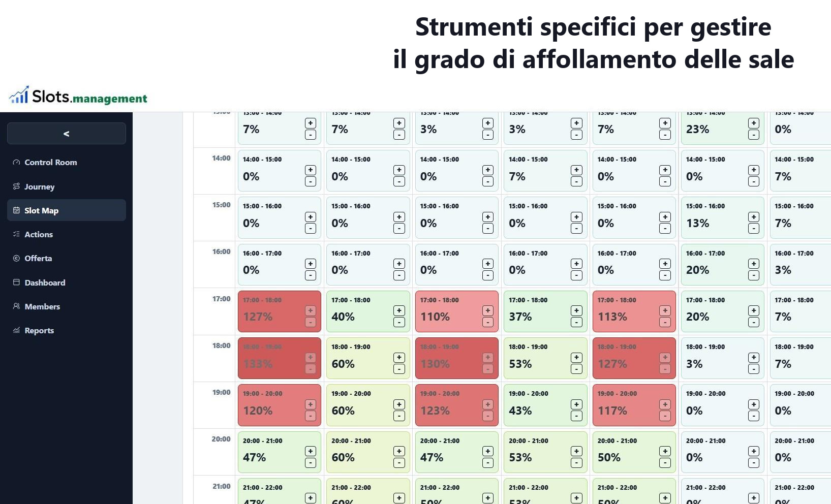Open the fifth column 18:00 - 19:00 slot showing 127%

(634, 358)
